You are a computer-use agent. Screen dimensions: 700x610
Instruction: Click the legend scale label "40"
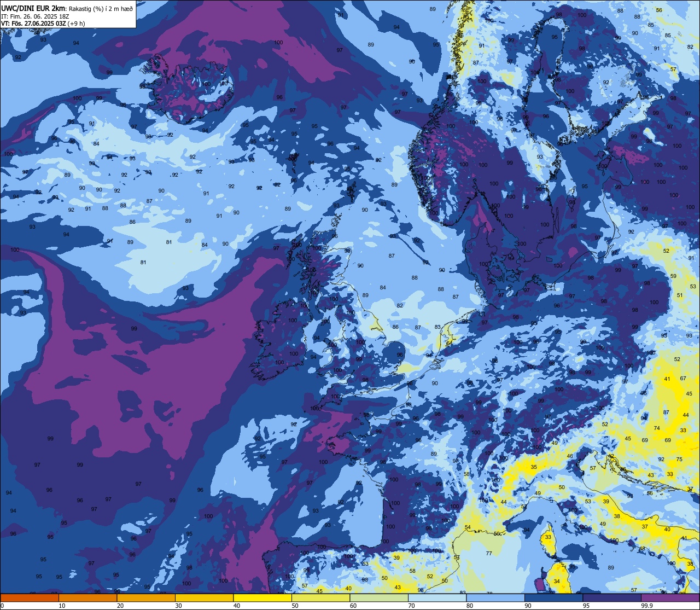tap(237, 606)
